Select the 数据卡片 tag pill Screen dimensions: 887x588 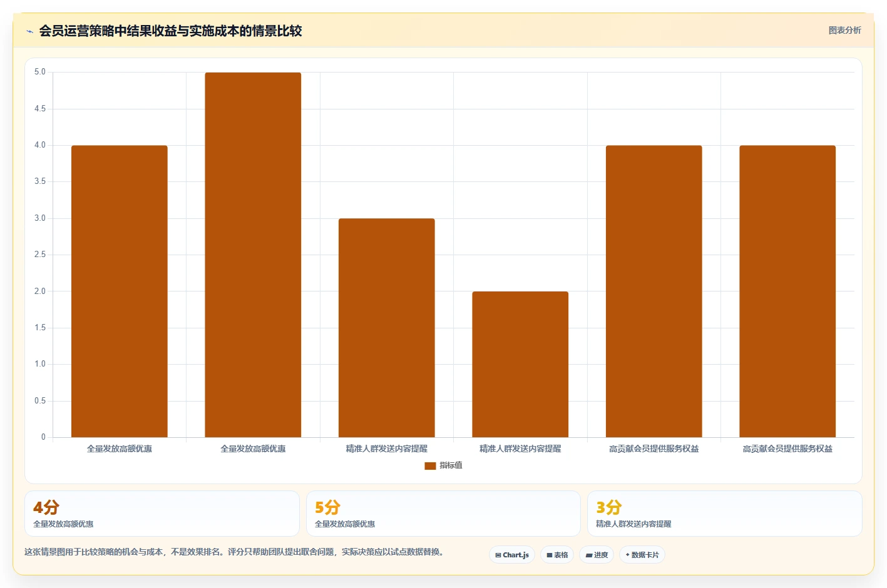[642, 555]
